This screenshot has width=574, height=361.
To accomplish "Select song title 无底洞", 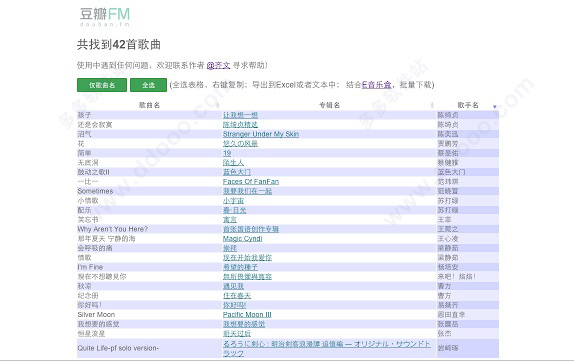I will click(x=88, y=163).
